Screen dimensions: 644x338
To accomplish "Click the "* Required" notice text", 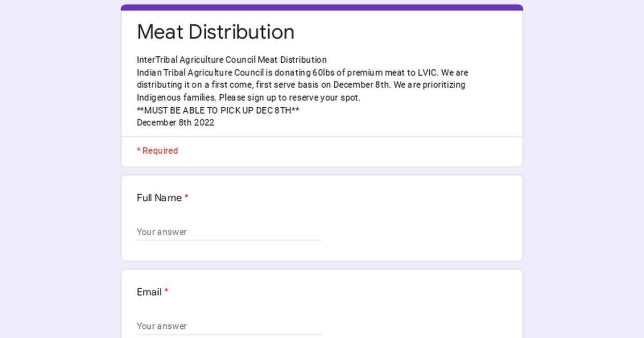I will [x=157, y=151].
